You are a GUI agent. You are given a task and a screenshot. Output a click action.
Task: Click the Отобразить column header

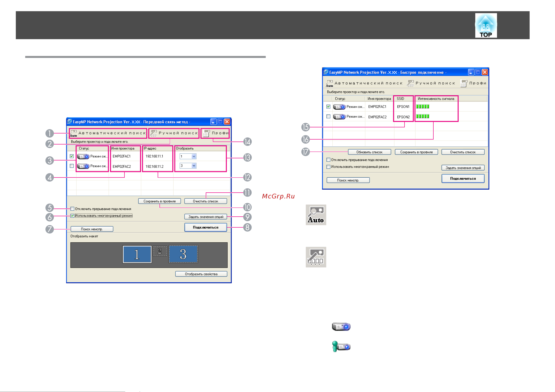tap(202, 148)
